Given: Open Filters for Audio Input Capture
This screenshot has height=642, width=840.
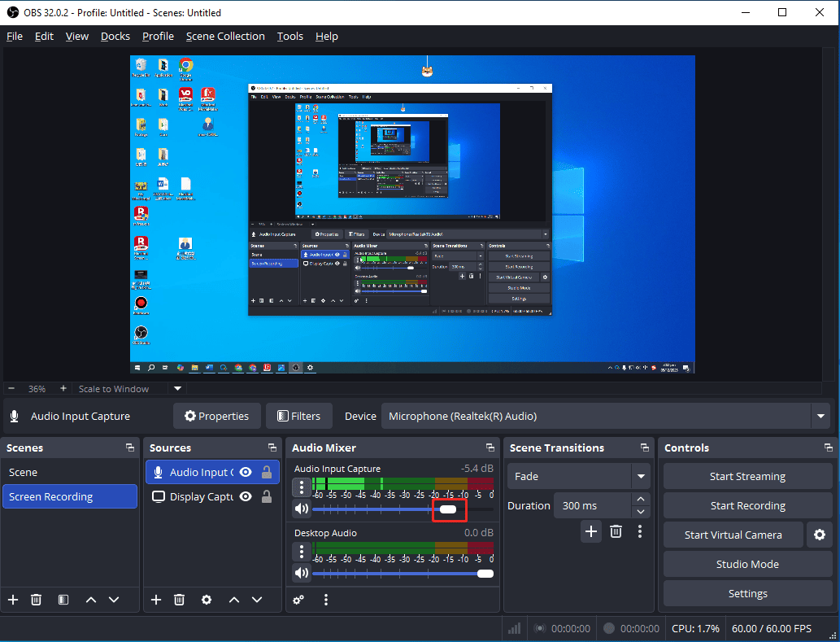Looking at the screenshot, I should click(298, 416).
